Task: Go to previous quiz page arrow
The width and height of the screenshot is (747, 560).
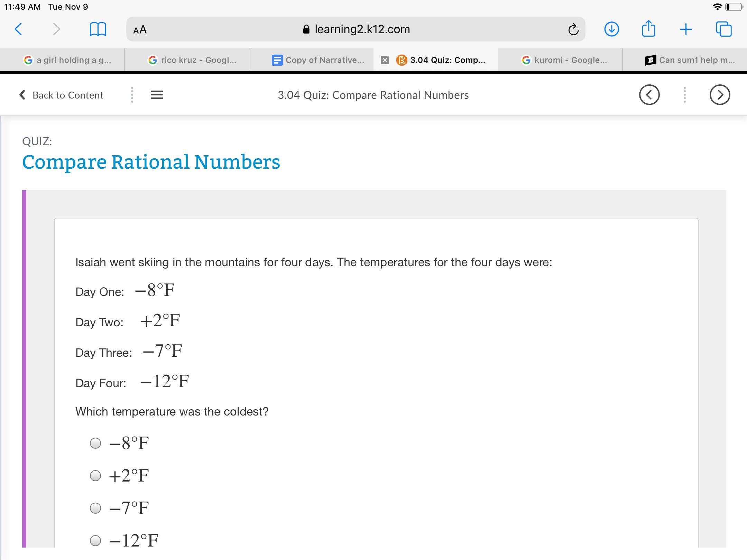Action: click(x=649, y=95)
